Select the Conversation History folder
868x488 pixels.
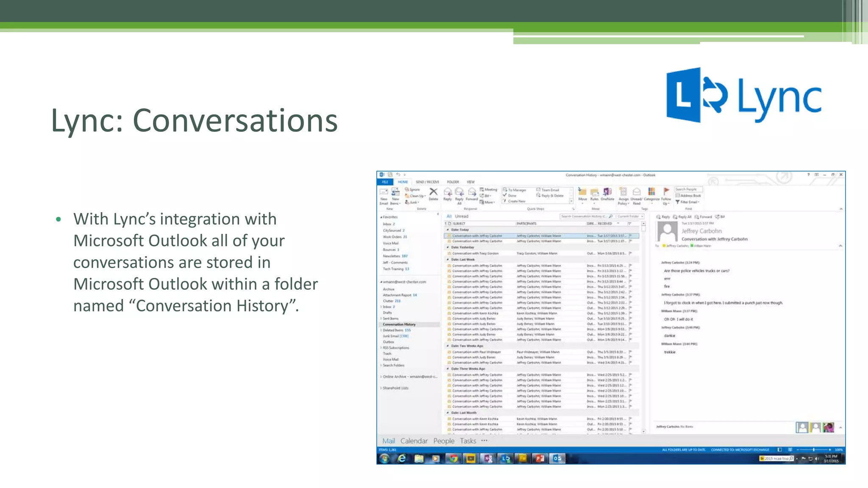[x=399, y=324]
